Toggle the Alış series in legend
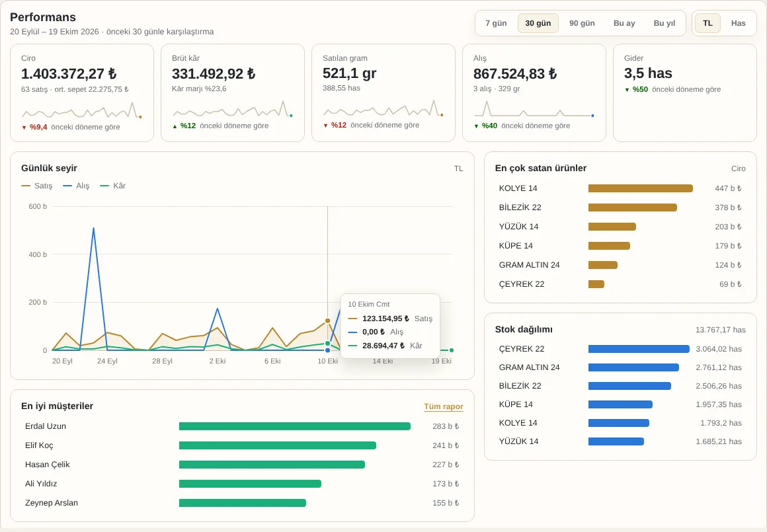Screen dimensions: 767x532 click(x=76, y=186)
